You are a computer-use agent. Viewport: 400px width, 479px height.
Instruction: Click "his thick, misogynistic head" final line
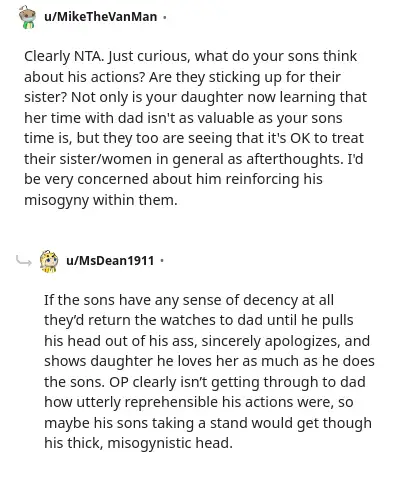(x=138, y=443)
